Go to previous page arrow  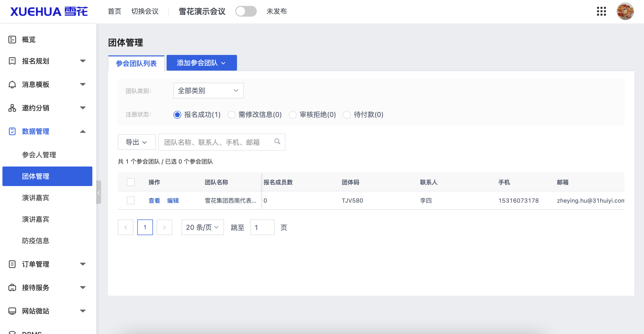pos(126,227)
